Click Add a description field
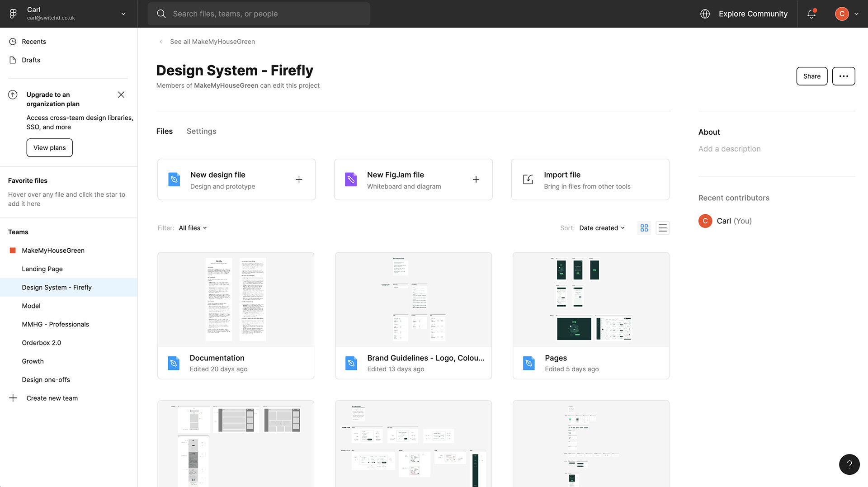The width and height of the screenshot is (868, 487). [x=730, y=149]
